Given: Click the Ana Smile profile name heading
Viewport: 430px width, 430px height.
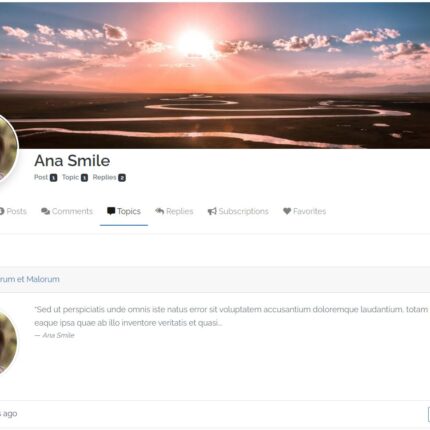Looking at the screenshot, I should [72, 161].
